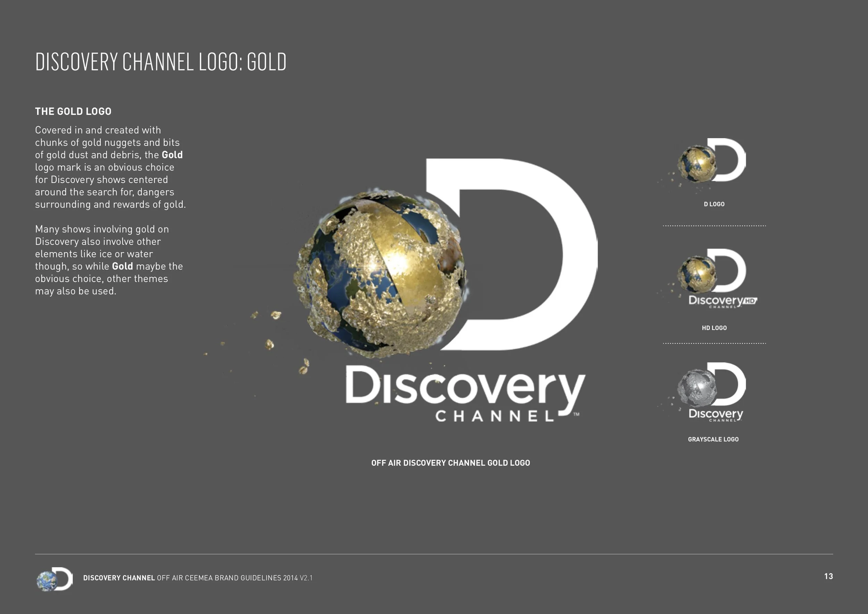The height and width of the screenshot is (614, 868).
Task: Click the Discovery wordmark under main logo
Action: (465, 388)
